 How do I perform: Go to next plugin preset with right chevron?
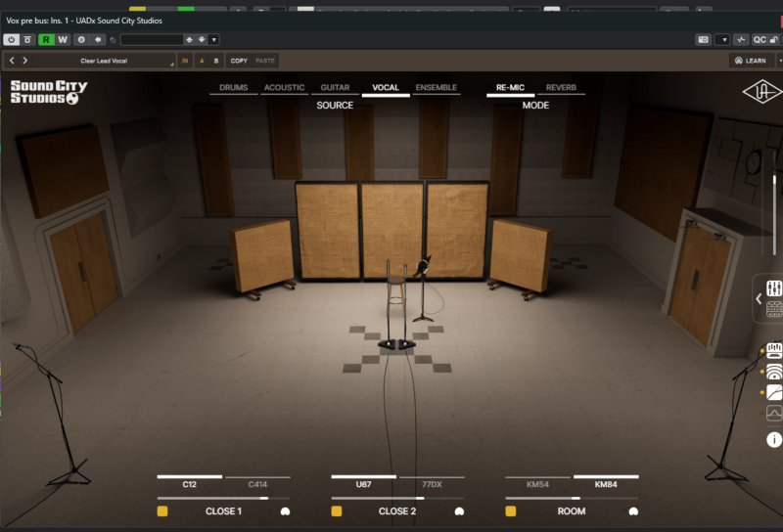tap(25, 61)
